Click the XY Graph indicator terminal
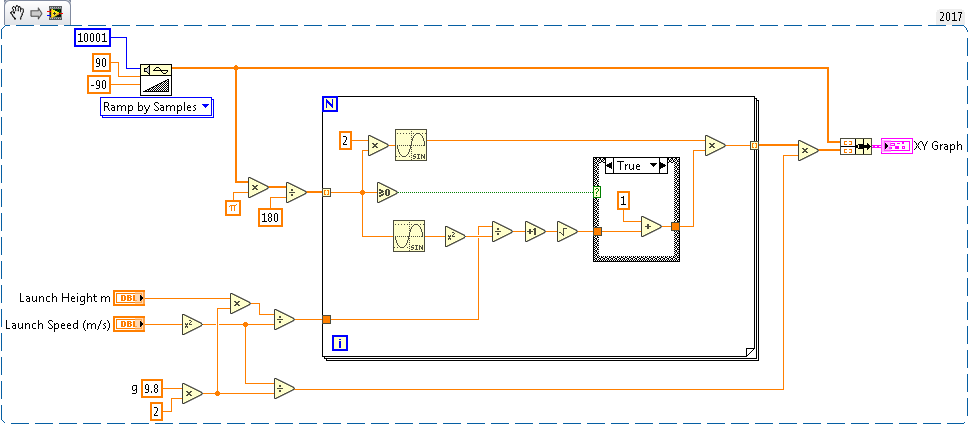969x425 pixels. [896, 146]
